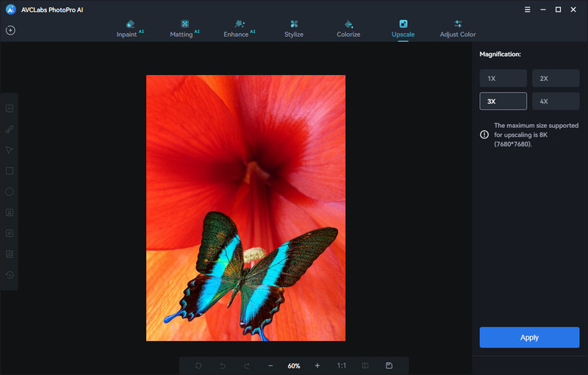Switch to the Matting tab

(184, 29)
